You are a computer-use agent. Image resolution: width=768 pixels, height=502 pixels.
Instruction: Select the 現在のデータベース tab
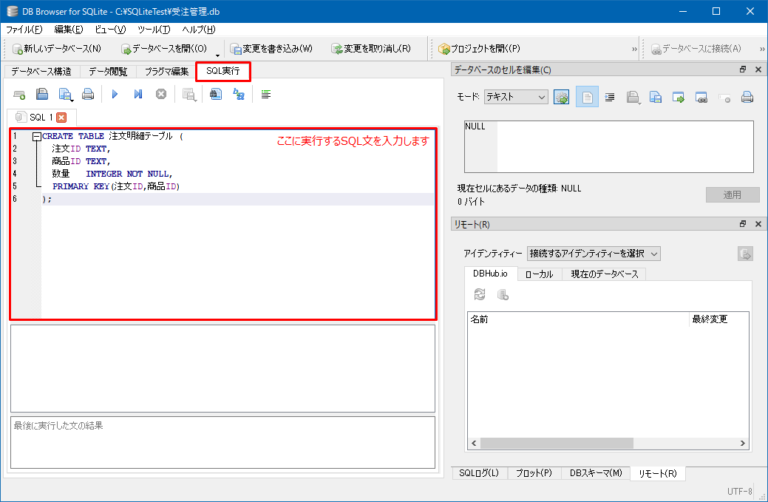click(x=604, y=274)
